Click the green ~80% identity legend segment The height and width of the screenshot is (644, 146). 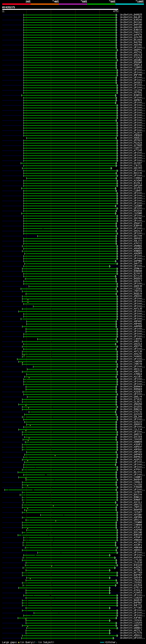[101, 4]
